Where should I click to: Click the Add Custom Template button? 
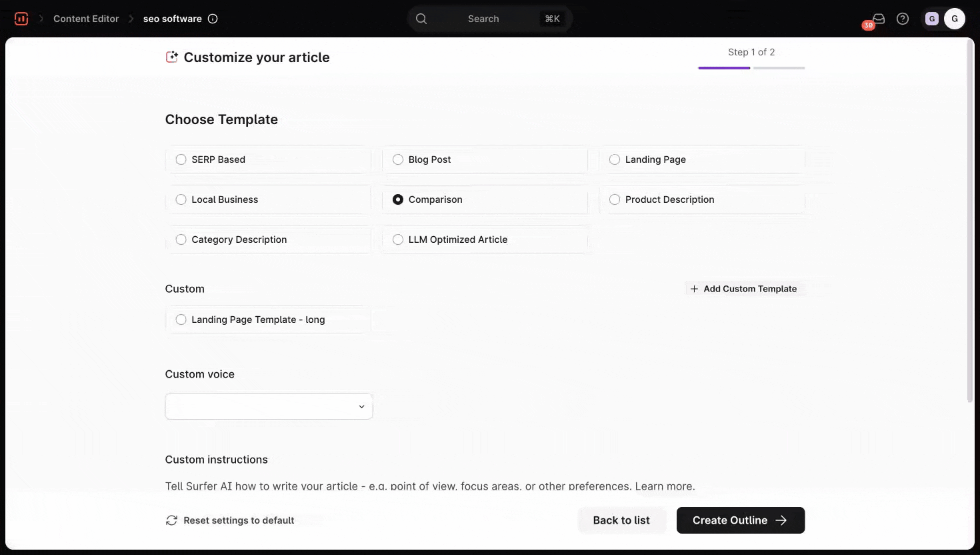point(743,289)
